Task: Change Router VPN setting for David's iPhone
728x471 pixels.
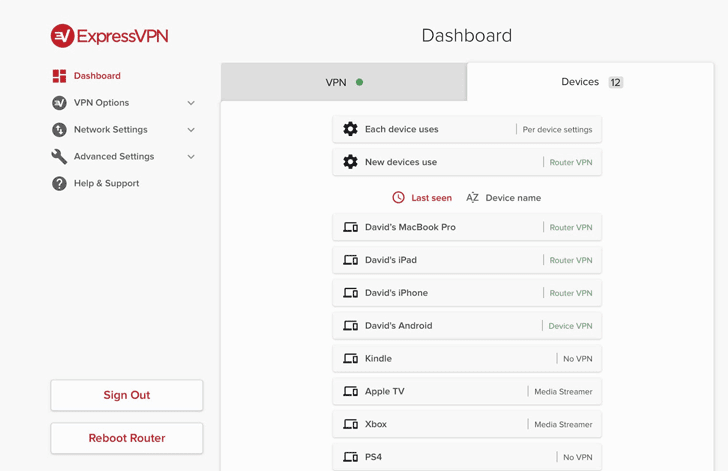Action: [571, 293]
